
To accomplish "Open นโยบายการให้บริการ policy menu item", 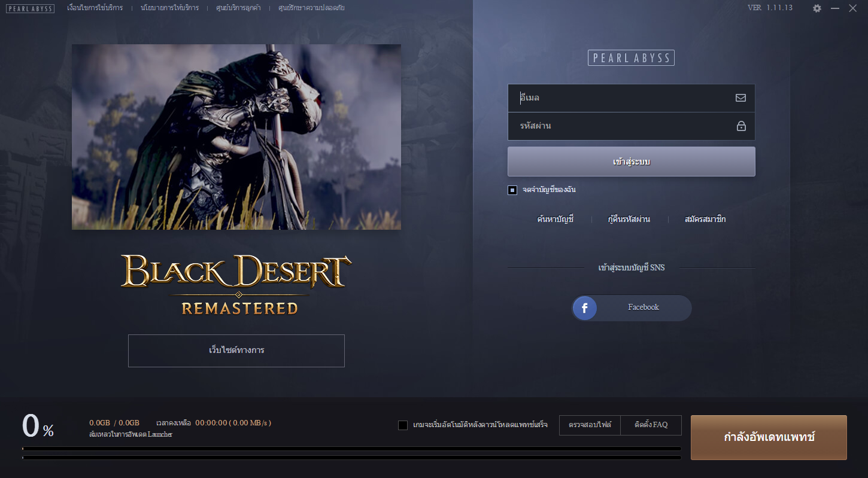I will 169,8.
